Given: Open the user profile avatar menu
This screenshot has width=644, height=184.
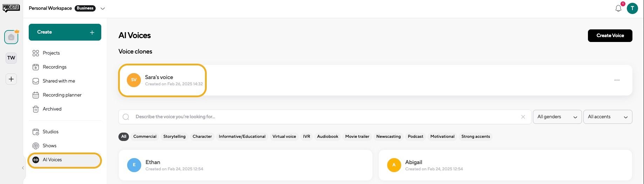Looking at the screenshot, I should pyautogui.click(x=632, y=8).
